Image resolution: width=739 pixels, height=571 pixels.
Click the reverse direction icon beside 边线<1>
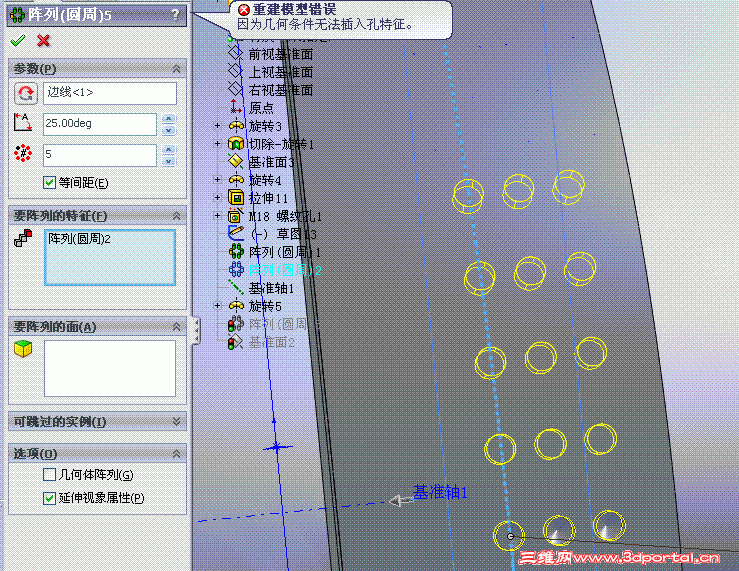(25, 93)
